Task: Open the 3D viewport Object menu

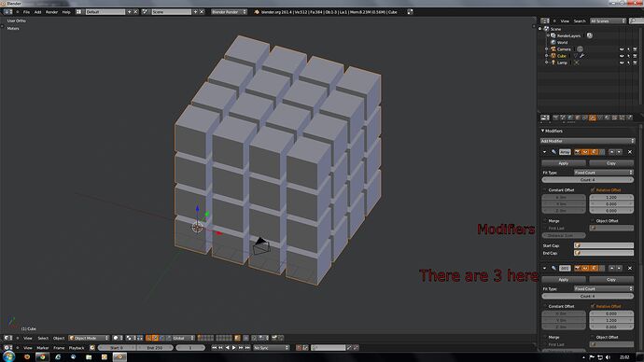Action: click(59, 338)
